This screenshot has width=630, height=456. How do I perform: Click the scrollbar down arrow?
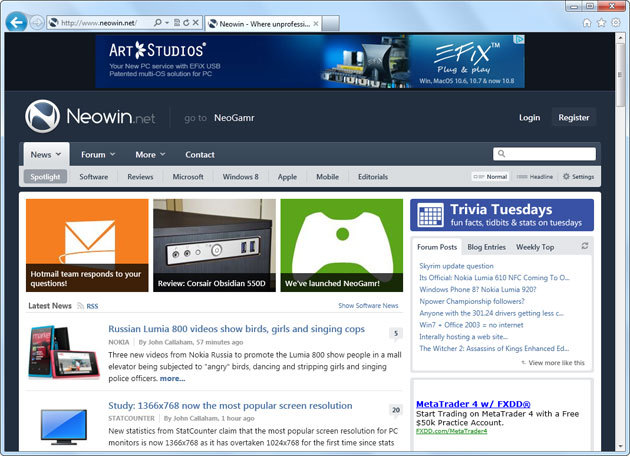click(620, 446)
